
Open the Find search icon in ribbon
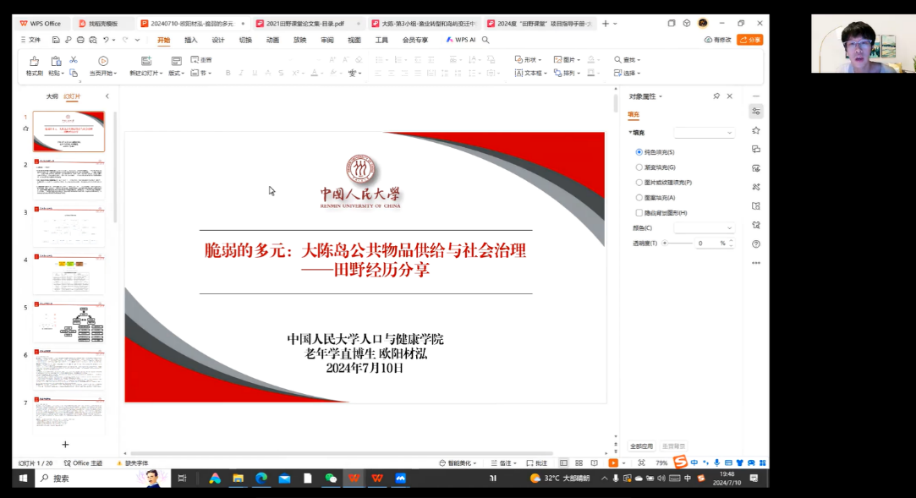618,60
